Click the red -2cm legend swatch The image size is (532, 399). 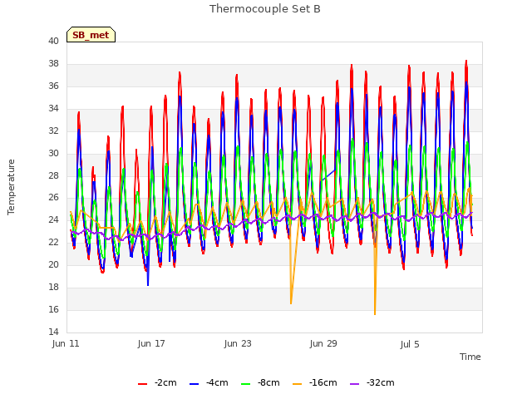[x=142, y=384]
